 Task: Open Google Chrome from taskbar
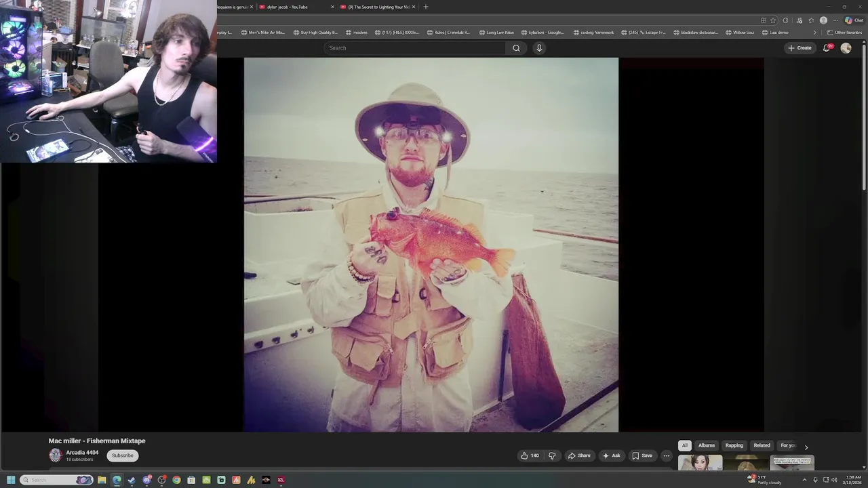pyautogui.click(x=176, y=480)
